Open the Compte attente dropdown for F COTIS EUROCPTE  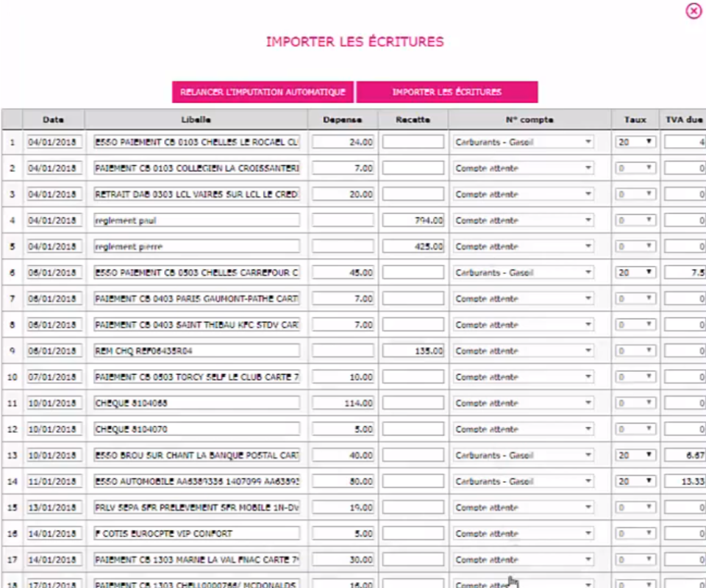pyautogui.click(x=523, y=533)
